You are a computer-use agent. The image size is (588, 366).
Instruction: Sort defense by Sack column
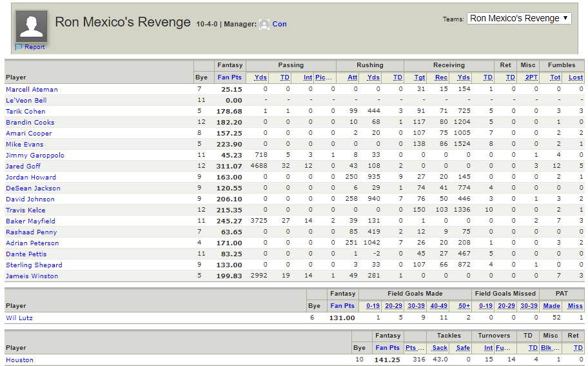(440, 348)
